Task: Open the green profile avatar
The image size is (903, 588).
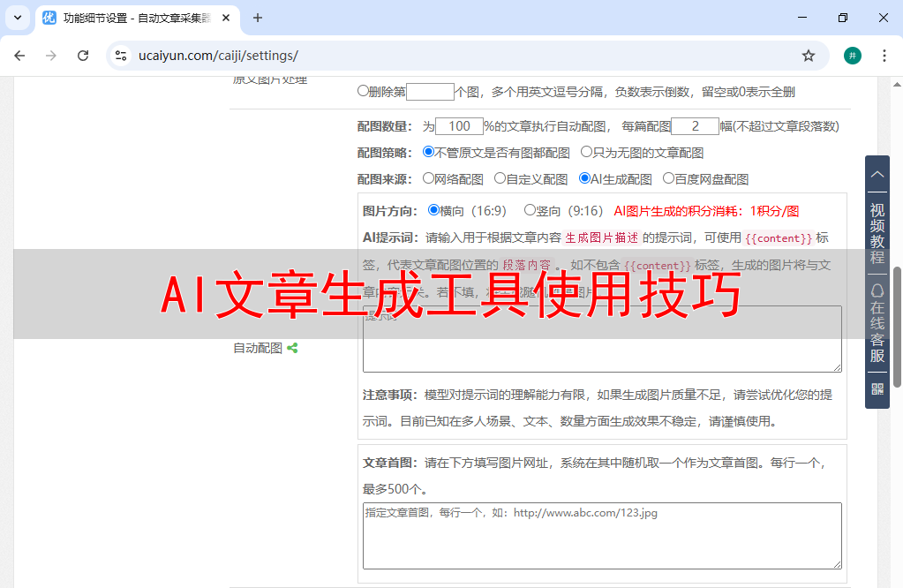Action: (853, 56)
